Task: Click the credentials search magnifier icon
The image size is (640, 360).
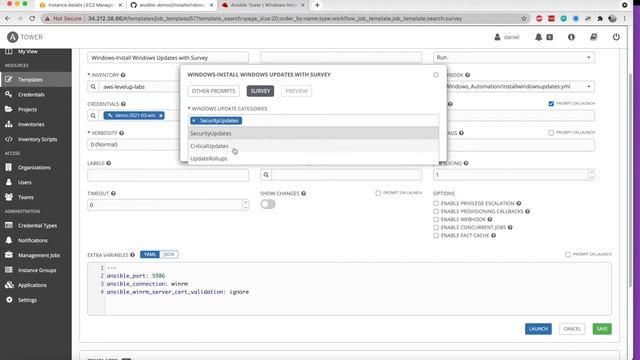Action: pyautogui.click(x=93, y=116)
